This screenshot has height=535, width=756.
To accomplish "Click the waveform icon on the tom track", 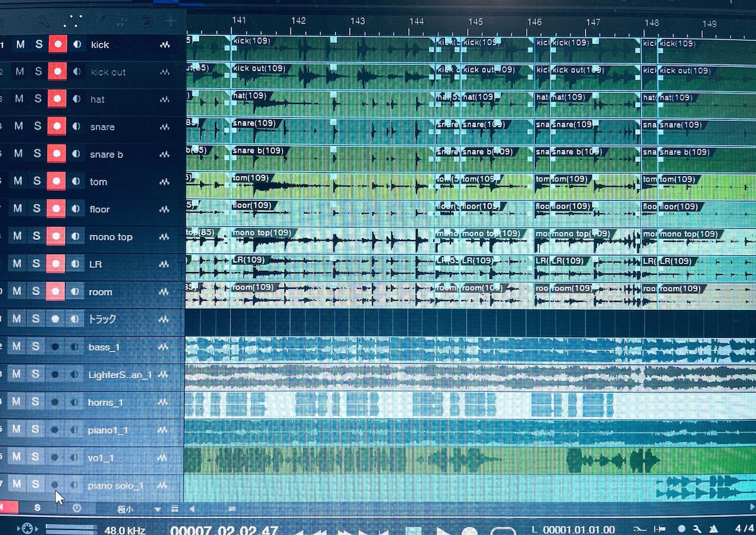I will (164, 182).
